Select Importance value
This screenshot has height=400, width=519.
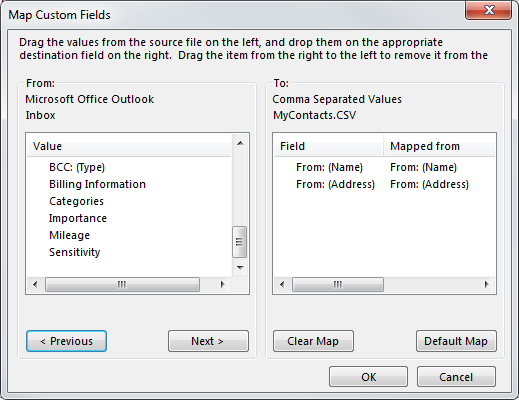78,218
